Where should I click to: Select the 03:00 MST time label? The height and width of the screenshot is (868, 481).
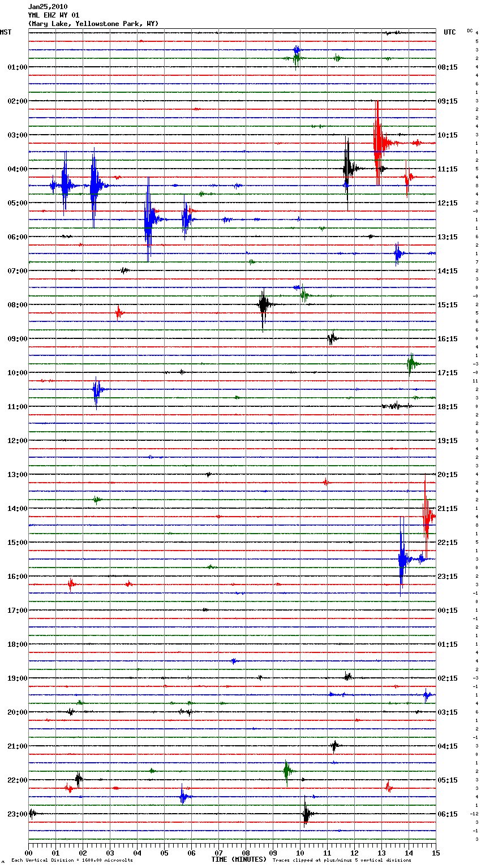(17, 135)
